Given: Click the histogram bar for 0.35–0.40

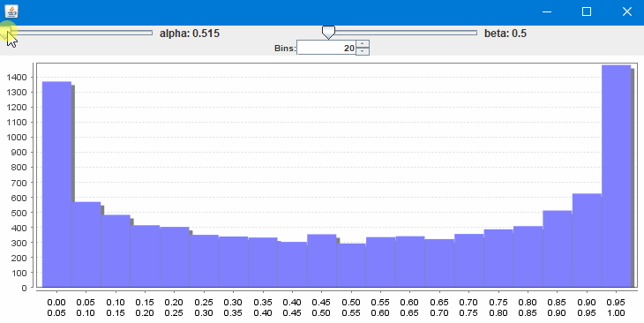Looking at the screenshot, I should coord(263,262).
